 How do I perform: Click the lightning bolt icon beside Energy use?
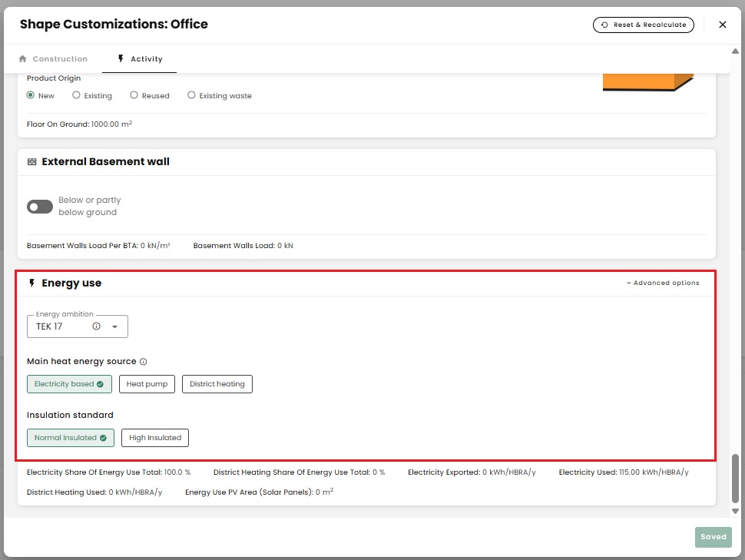[31, 283]
